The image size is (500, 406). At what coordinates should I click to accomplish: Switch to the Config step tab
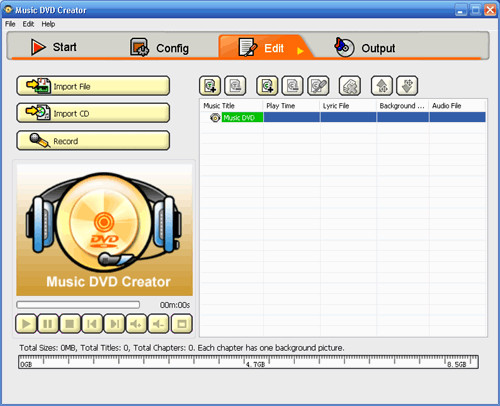pos(159,48)
